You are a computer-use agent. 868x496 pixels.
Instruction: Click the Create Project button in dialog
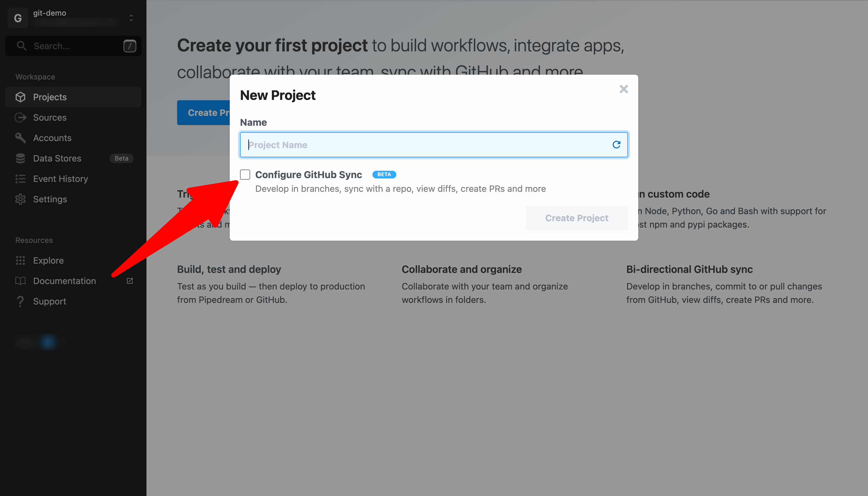tap(577, 218)
